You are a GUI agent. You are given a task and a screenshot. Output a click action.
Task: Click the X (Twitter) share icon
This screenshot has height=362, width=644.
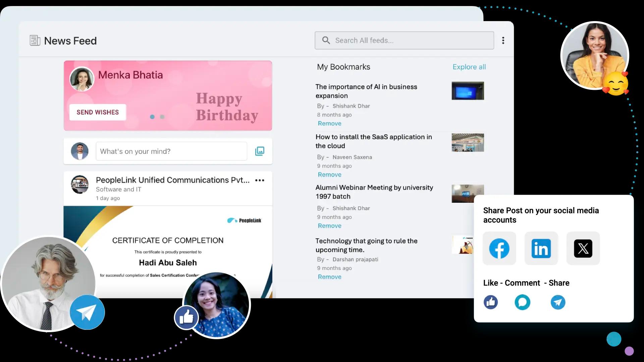point(583,248)
